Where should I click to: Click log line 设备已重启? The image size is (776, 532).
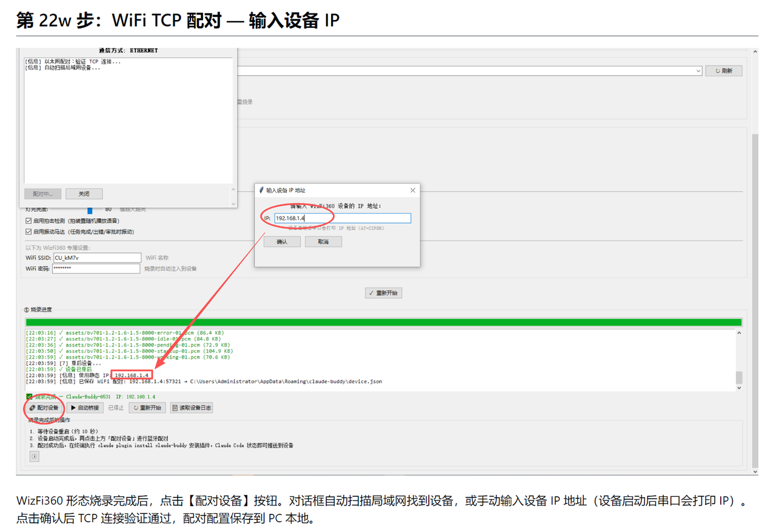coord(59,369)
